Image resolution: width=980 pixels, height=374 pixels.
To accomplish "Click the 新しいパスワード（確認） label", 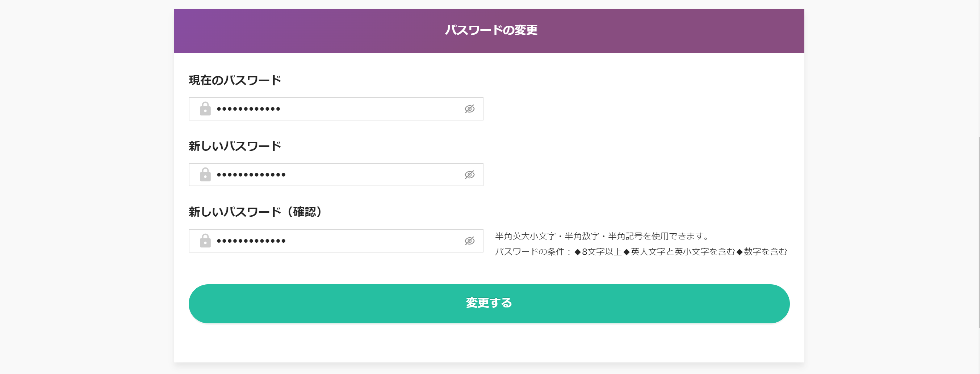I will pos(256,212).
